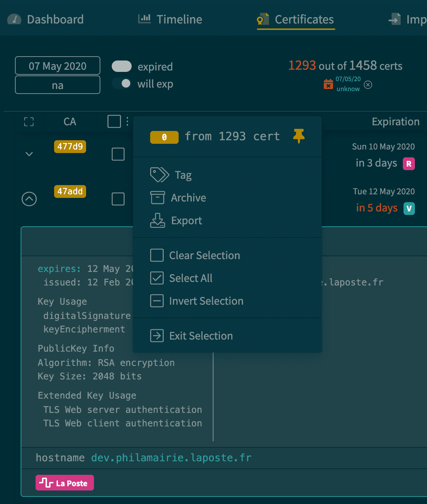The image size is (427, 504).
Task: Click the calendar filter icon
Action: [328, 84]
